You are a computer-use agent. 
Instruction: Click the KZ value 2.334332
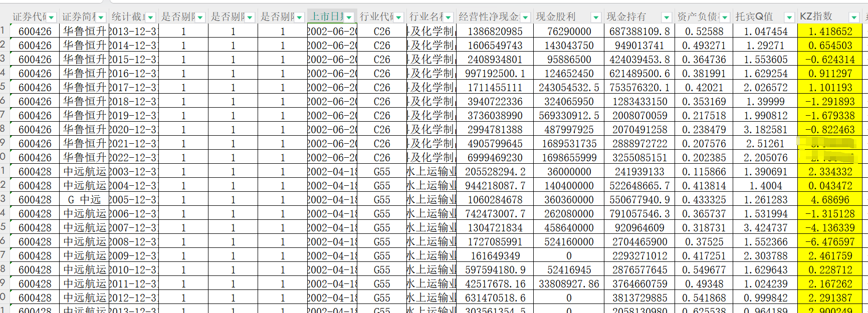click(830, 171)
